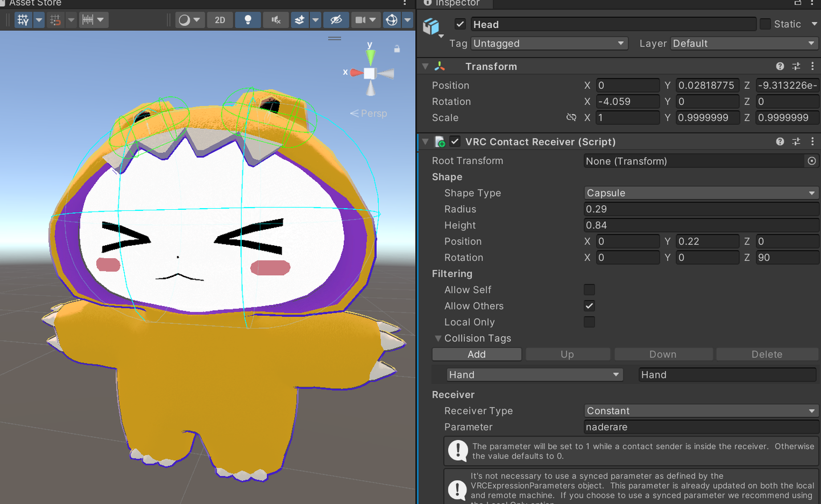The width and height of the screenshot is (821, 504).
Task: Open the Root Transform object picker
Action: coord(812,161)
